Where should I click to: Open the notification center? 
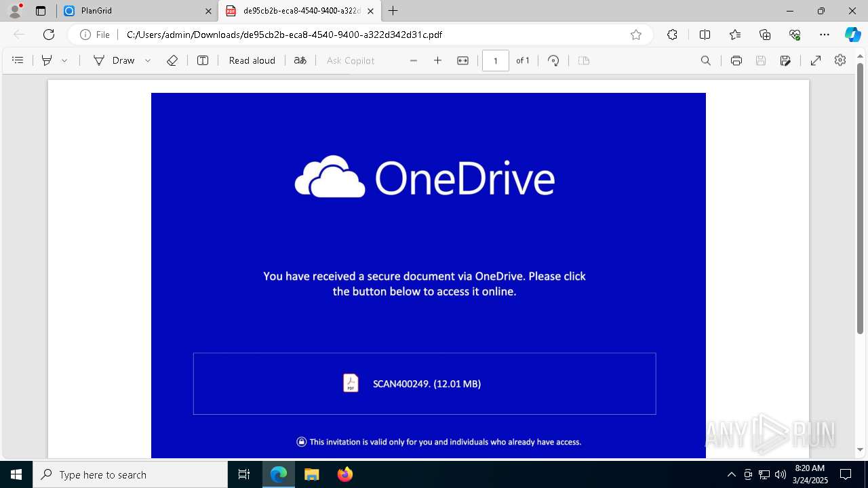coord(846,474)
